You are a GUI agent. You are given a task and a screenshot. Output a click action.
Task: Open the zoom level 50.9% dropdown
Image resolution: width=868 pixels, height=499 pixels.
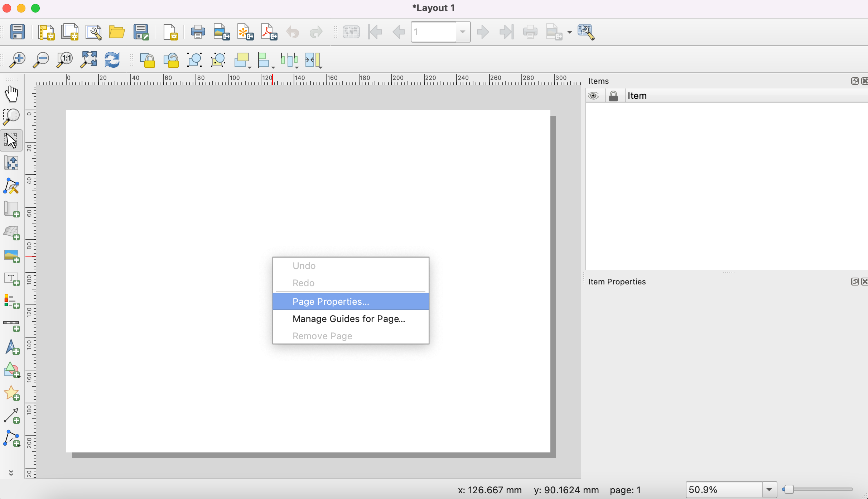coord(769,490)
